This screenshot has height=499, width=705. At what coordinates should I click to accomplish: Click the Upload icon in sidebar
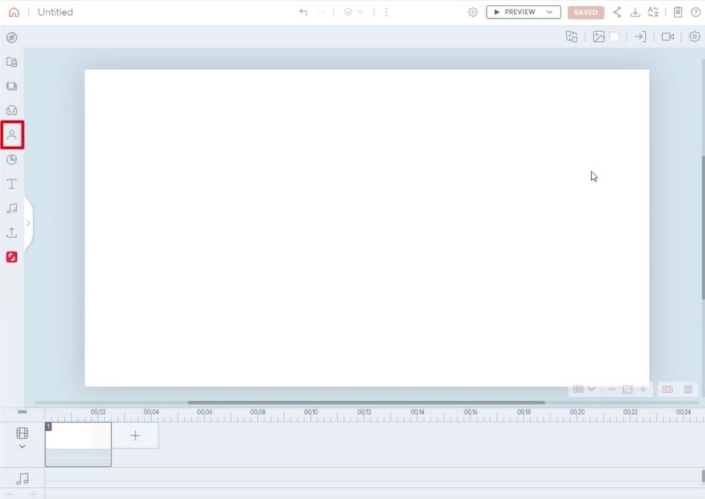[x=12, y=232]
